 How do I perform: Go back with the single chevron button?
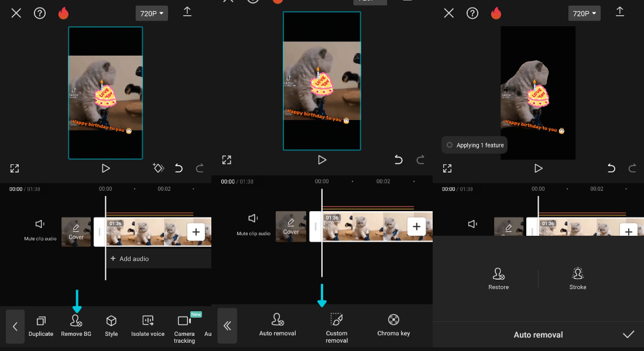pyautogui.click(x=15, y=326)
